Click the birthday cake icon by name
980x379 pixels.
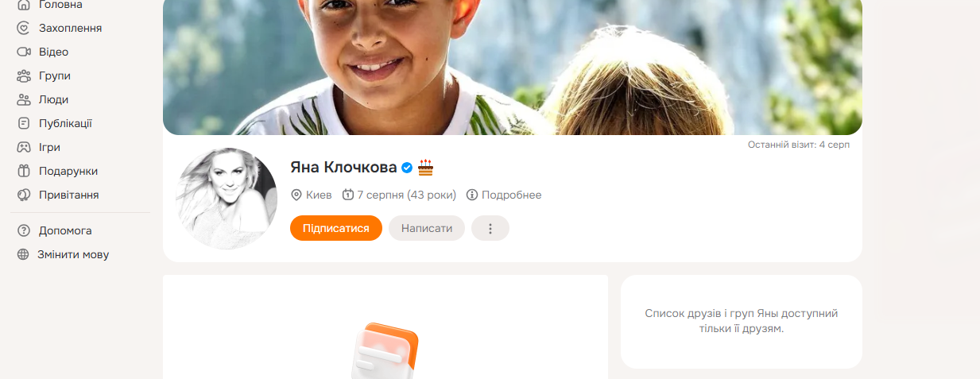point(426,167)
